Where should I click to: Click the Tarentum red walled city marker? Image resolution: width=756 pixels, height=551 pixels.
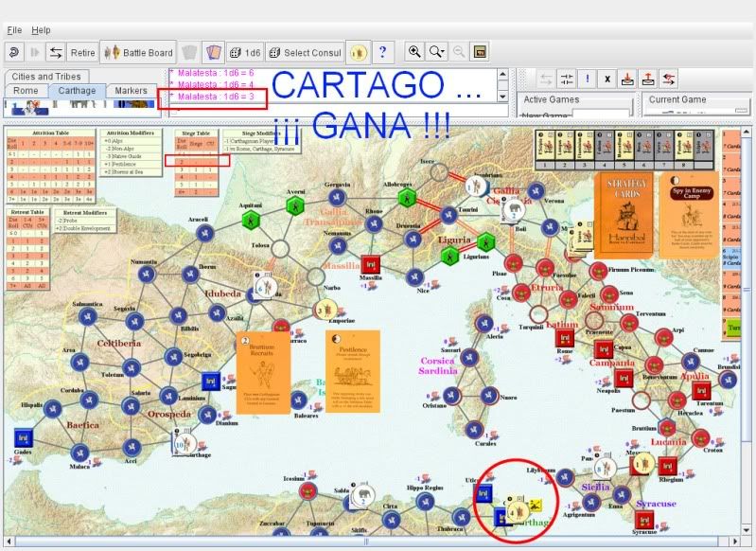(x=701, y=390)
